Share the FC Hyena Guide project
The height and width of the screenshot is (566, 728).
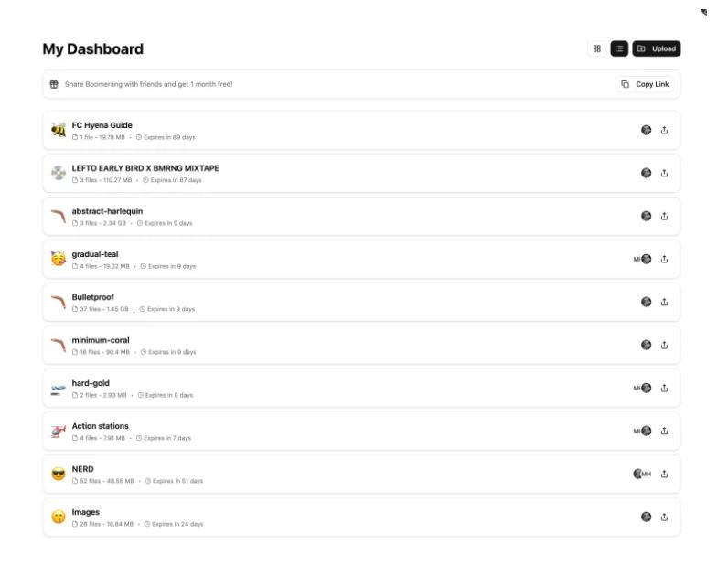(x=664, y=130)
